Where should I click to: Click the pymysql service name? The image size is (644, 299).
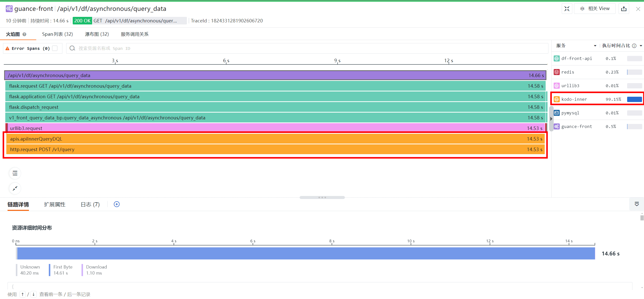pyautogui.click(x=570, y=113)
